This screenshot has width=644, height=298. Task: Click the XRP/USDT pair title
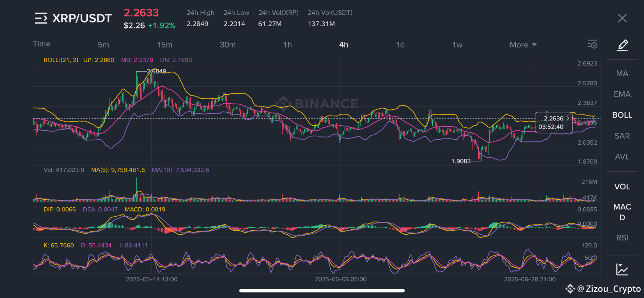point(82,18)
